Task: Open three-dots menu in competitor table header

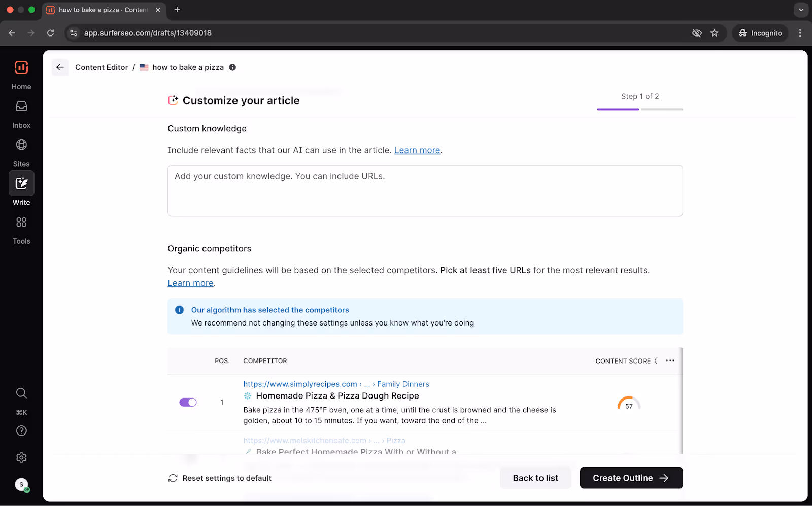Action: coord(670,360)
